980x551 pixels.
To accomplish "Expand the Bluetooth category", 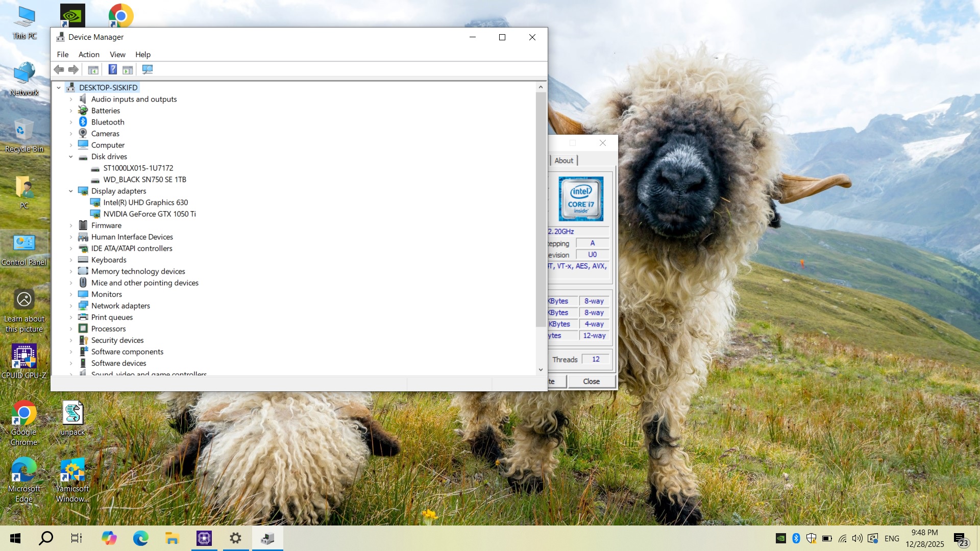I will tap(71, 122).
